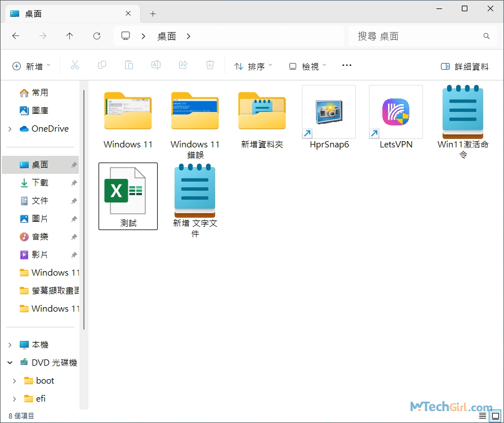Navigate up one folder level
This screenshot has height=423, width=504.
[x=69, y=35]
